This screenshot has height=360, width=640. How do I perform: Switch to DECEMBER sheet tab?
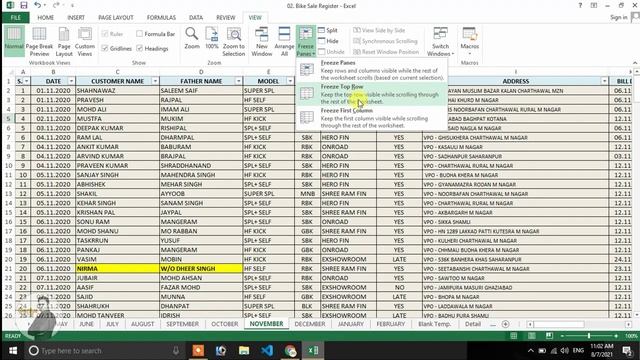click(310, 324)
